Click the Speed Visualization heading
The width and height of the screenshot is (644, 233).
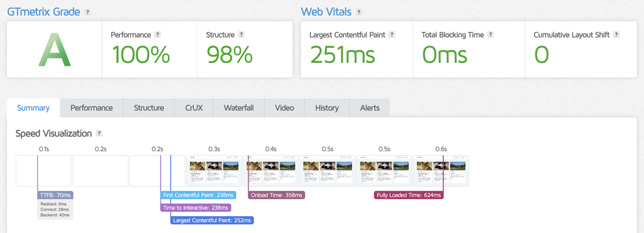tap(53, 134)
